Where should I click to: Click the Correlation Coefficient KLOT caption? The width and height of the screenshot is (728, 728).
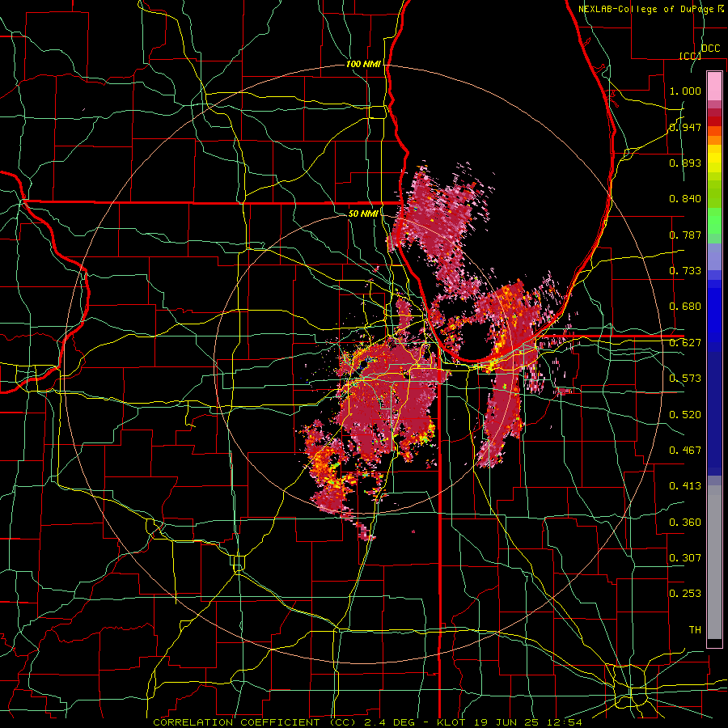coord(367,722)
